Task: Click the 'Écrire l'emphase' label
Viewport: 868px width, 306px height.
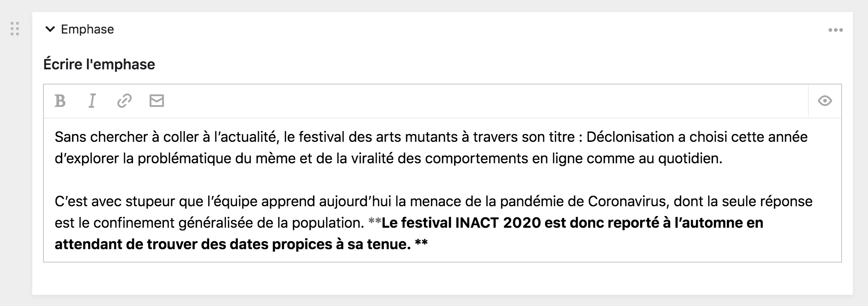Action: coord(99,64)
